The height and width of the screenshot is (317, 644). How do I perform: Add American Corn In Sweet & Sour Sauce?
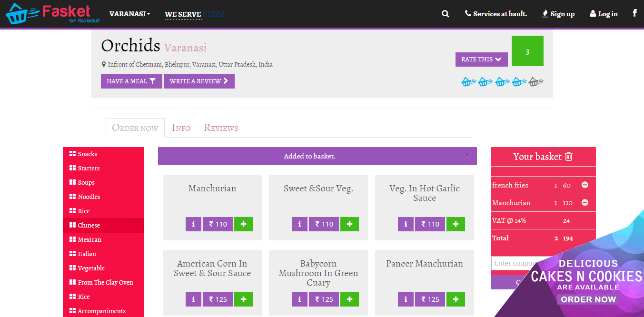[x=243, y=299]
